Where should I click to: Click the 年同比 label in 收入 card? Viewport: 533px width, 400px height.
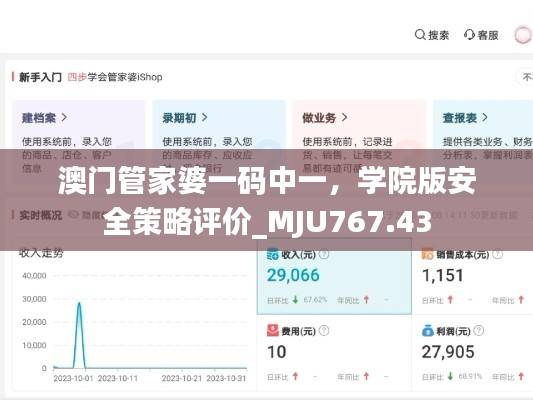pyautogui.click(x=348, y=300)
